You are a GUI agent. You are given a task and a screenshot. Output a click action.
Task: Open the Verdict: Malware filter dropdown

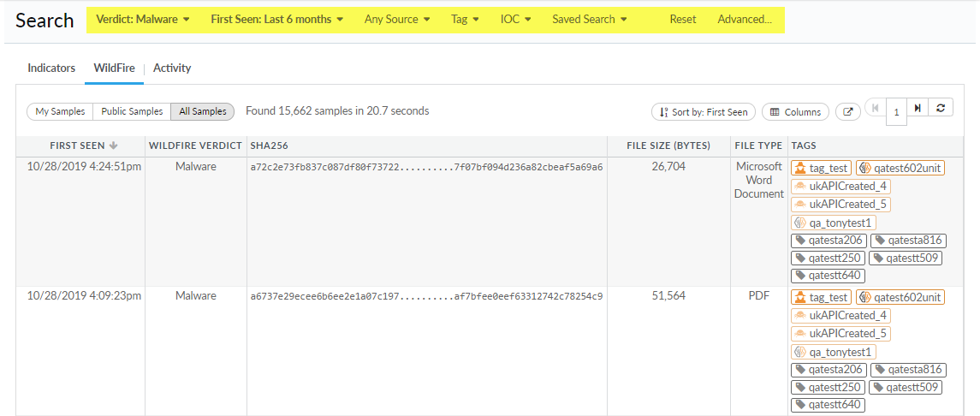[143, 19]
